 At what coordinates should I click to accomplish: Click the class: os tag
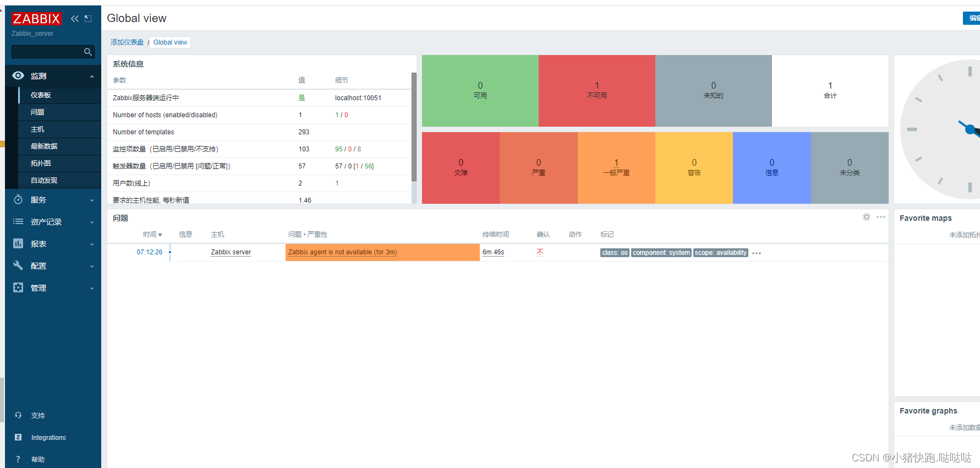pyautogui.click(x=615, y=253)
